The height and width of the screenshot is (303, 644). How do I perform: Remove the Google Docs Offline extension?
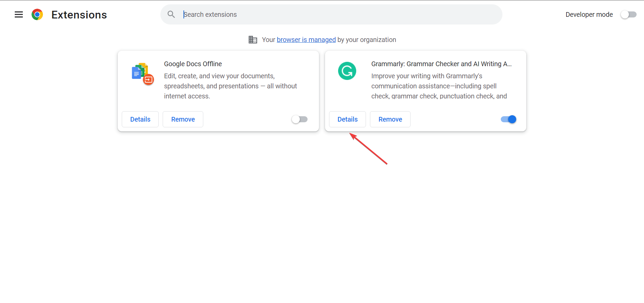[183, 119]
